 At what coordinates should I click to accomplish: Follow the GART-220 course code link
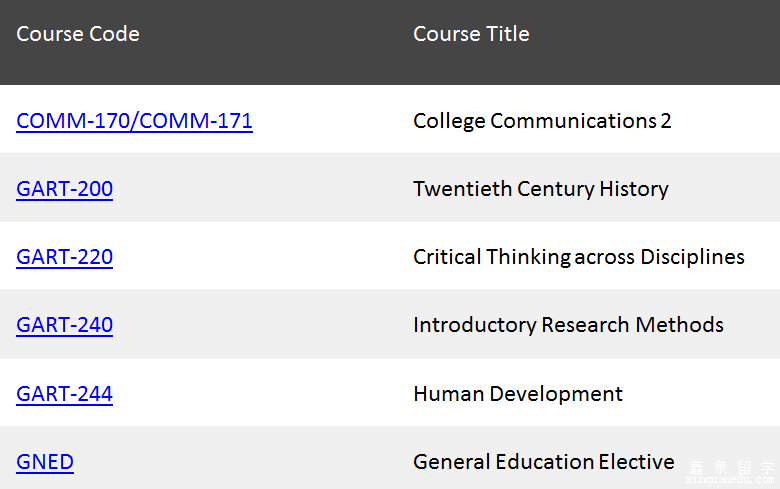[x=64, y=257]
